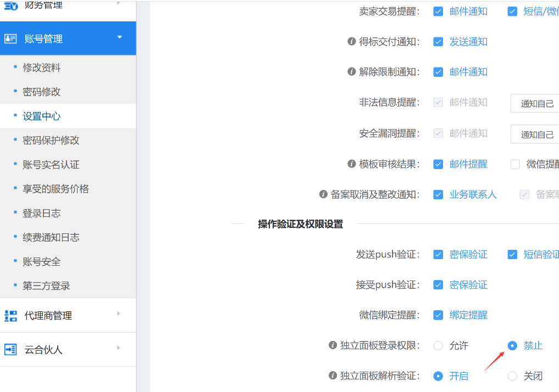Expand the 代理商管理 menu arrow
The image size is (559, 392).
119,313
